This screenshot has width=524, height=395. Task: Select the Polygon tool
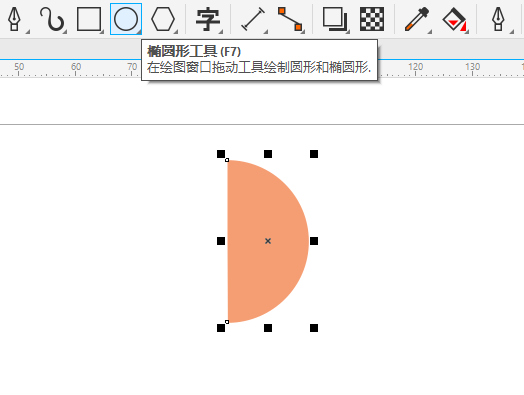tap(163, 19)
